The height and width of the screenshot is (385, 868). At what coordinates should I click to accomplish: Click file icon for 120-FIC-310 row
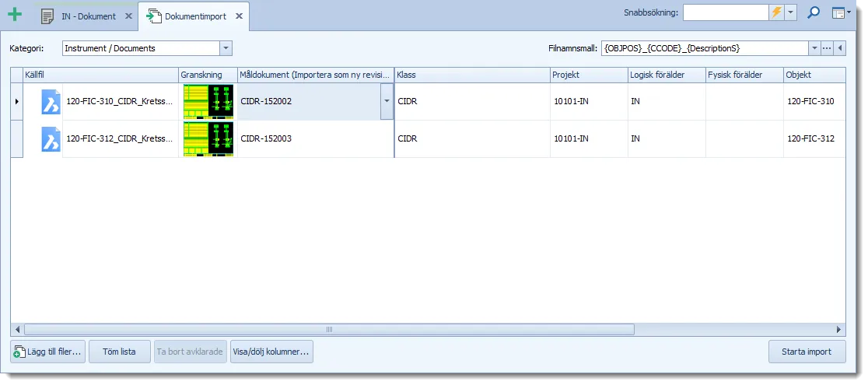[51, 102]
